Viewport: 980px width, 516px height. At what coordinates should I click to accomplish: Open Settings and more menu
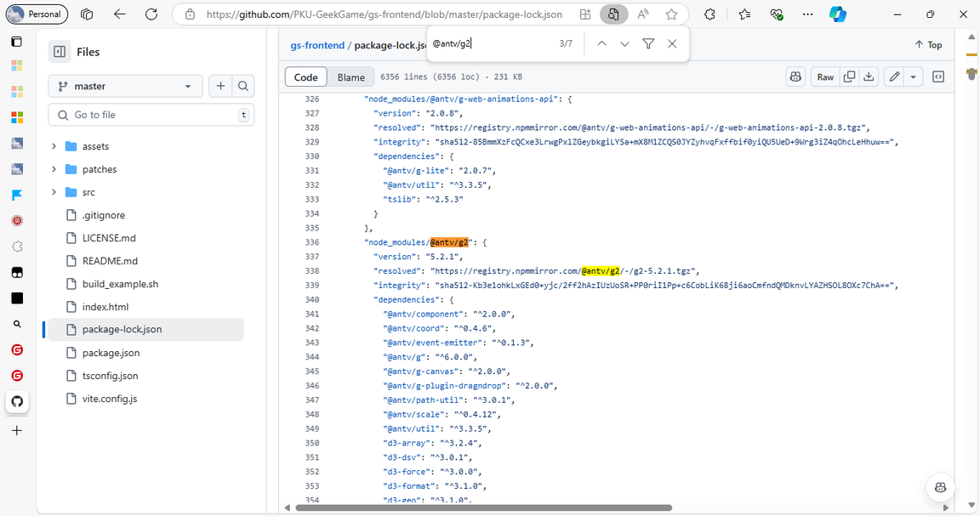pos(808,14)
